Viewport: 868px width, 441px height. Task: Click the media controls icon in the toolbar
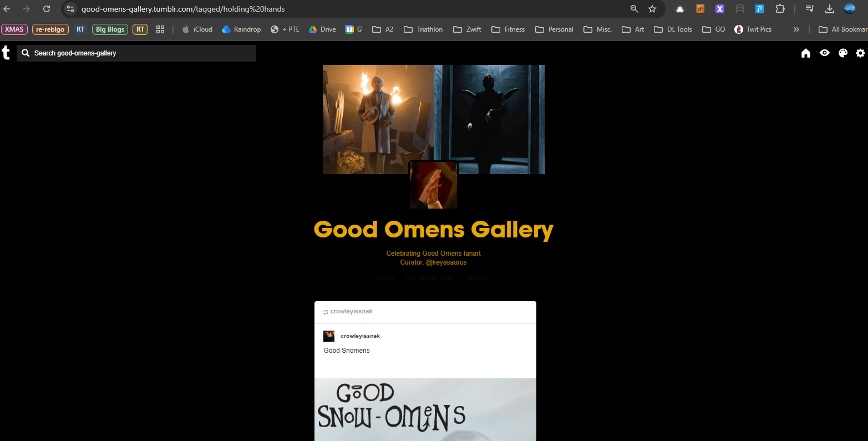810,9
